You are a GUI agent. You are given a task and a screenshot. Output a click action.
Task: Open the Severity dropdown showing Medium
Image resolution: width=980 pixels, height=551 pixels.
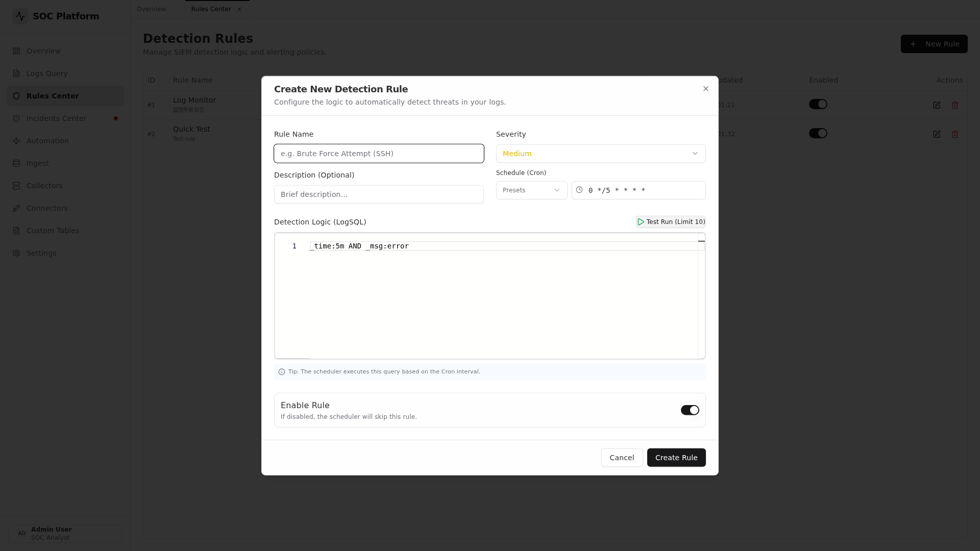[x=600, y=154]
